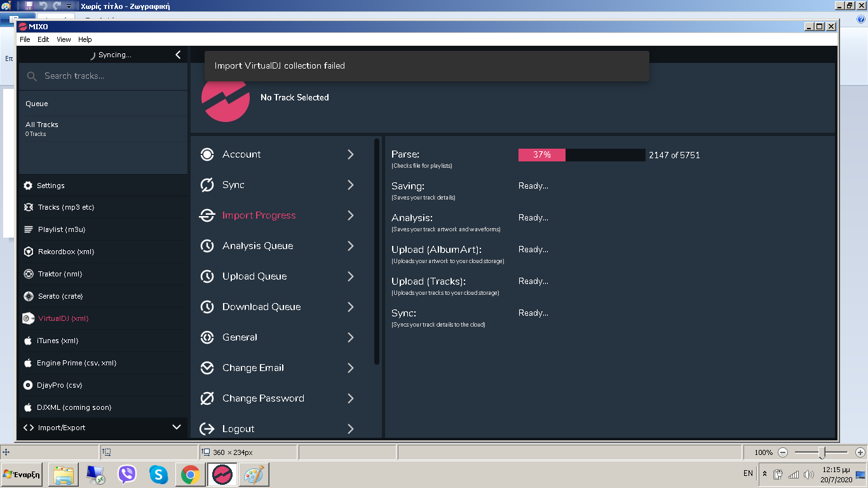The width and height of the screenshot is (868, 488).
Task: Click the Parse progress bar at 37%
Action: (581, 155)
